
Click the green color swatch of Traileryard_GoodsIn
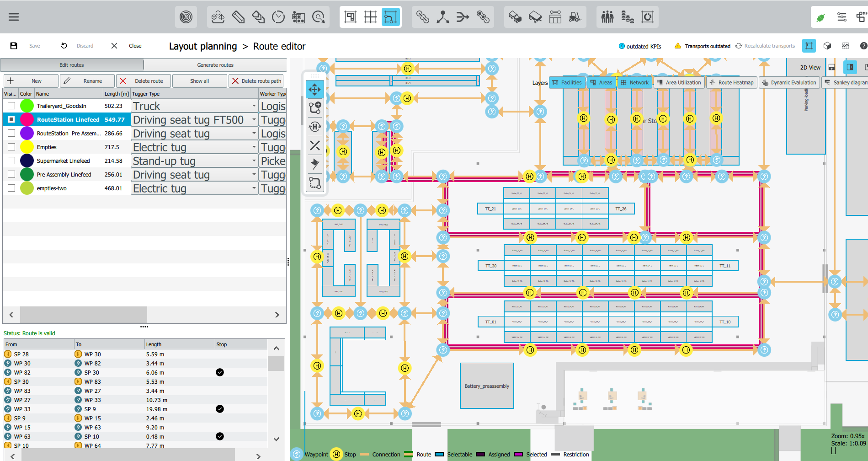tap(27, 106)
